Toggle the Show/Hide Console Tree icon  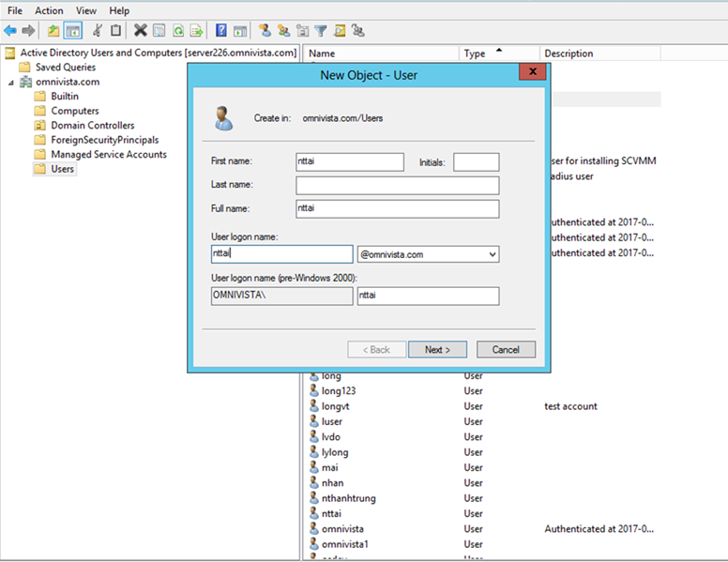tap(73, 31)
